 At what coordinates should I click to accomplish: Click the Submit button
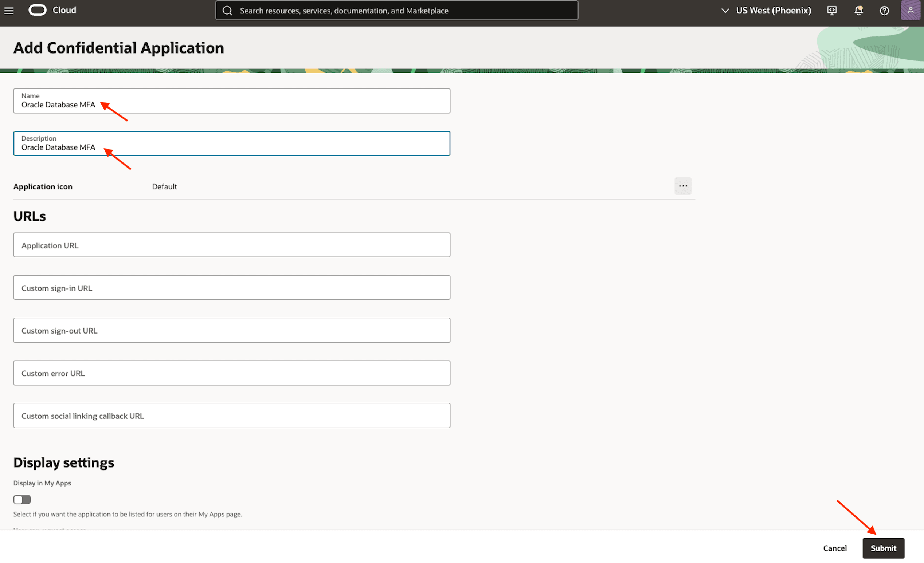coord(883,548)
